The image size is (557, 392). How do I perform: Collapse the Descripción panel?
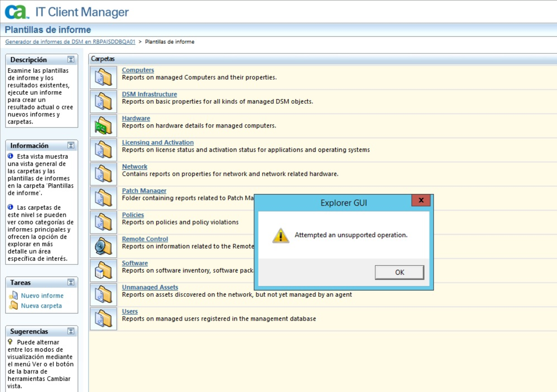pos(72,59)
